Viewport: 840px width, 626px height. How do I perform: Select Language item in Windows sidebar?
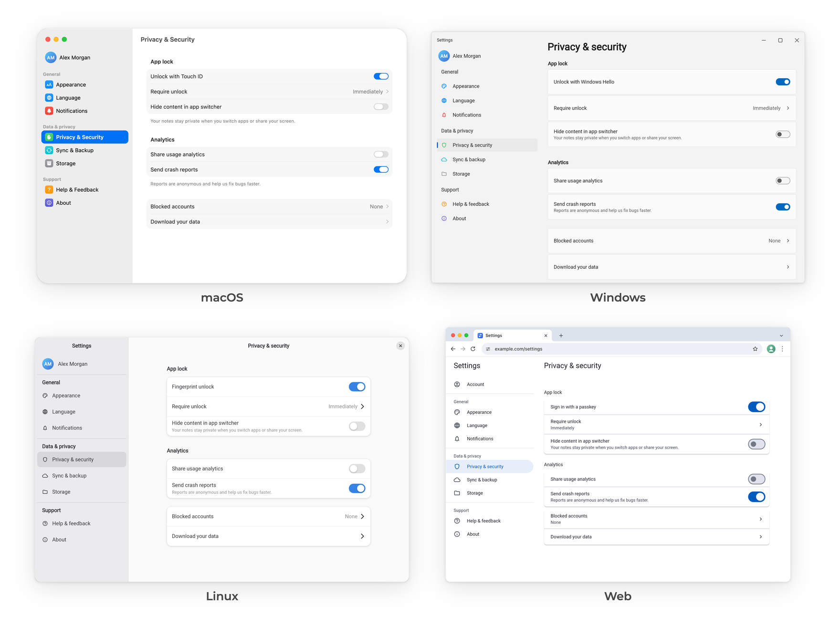coord(487,101)
